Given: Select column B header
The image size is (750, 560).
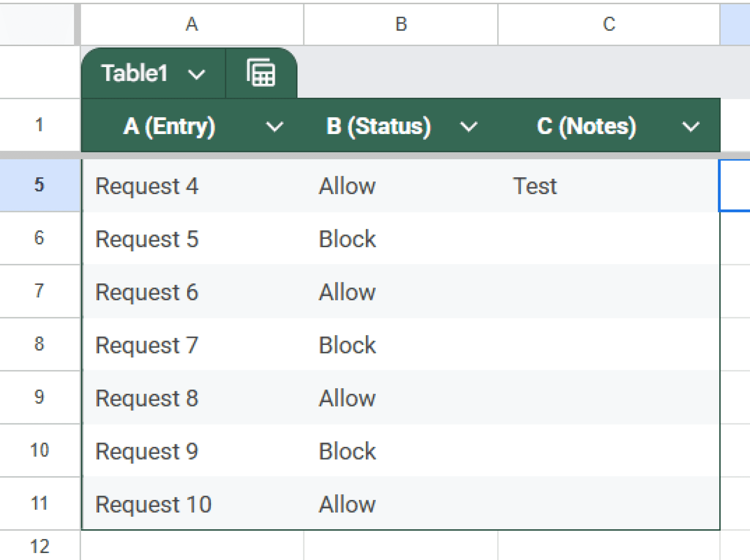Looking at the screenshot, I should click(401, 23).
